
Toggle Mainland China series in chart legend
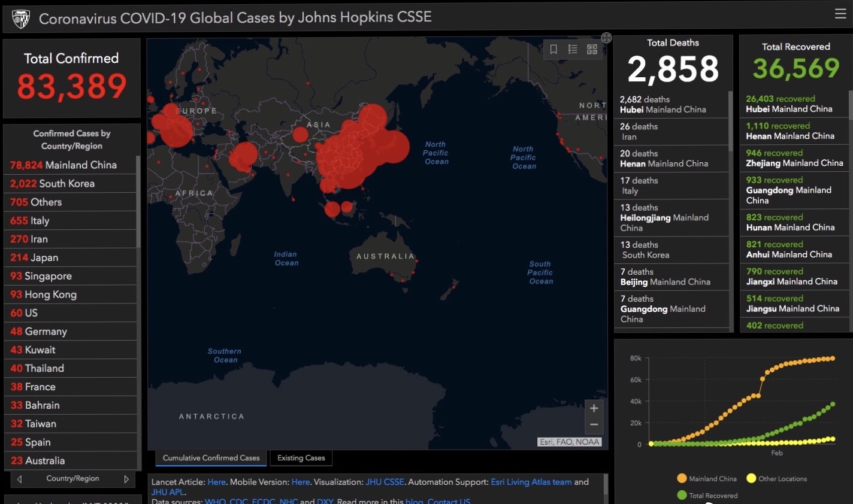coord(707,478)
